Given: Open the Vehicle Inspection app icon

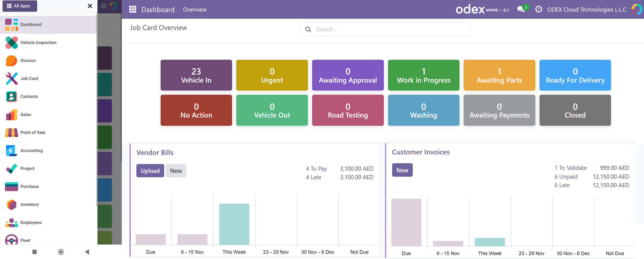Looking at the screenshot, I should [12, 43].
